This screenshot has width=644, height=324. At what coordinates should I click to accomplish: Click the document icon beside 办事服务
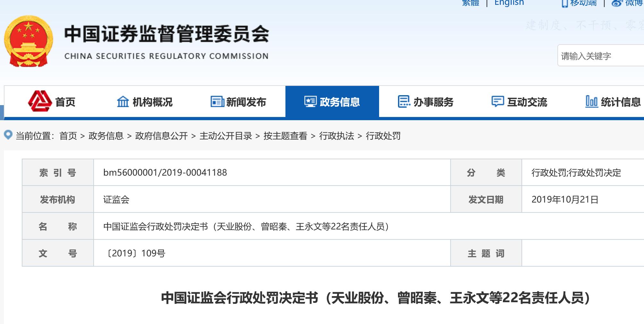[x=404, y=102]
